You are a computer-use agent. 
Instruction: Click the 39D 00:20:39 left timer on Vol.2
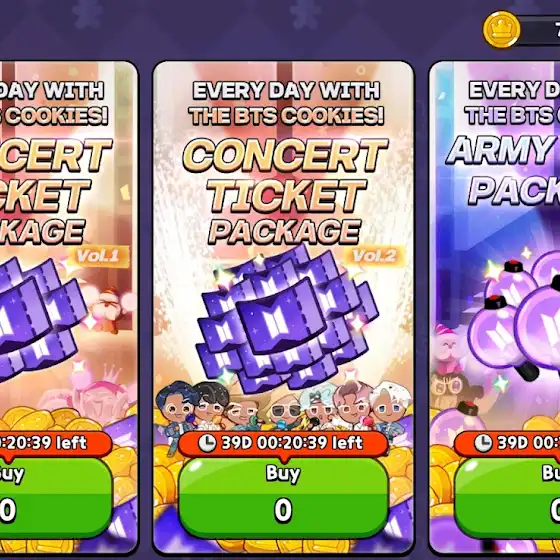(283, 443)
